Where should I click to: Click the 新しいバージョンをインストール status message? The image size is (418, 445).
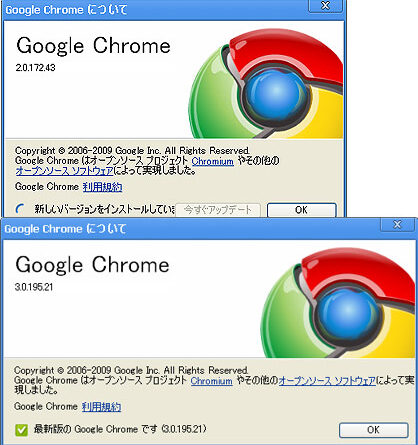[x=105, y=209]
